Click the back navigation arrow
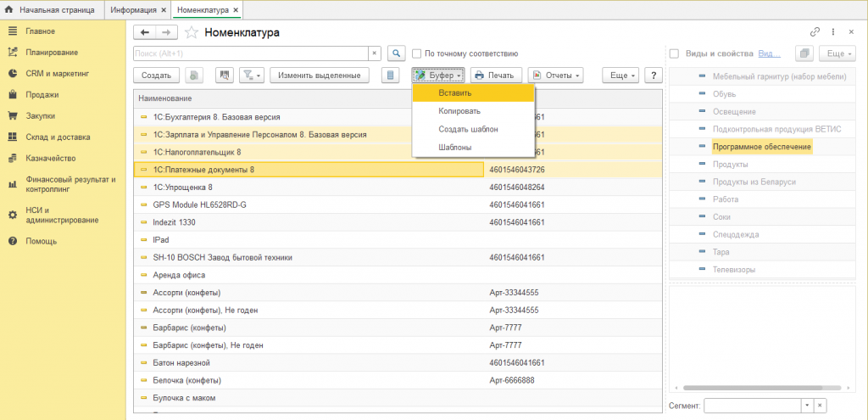 [x=145, y=33]
